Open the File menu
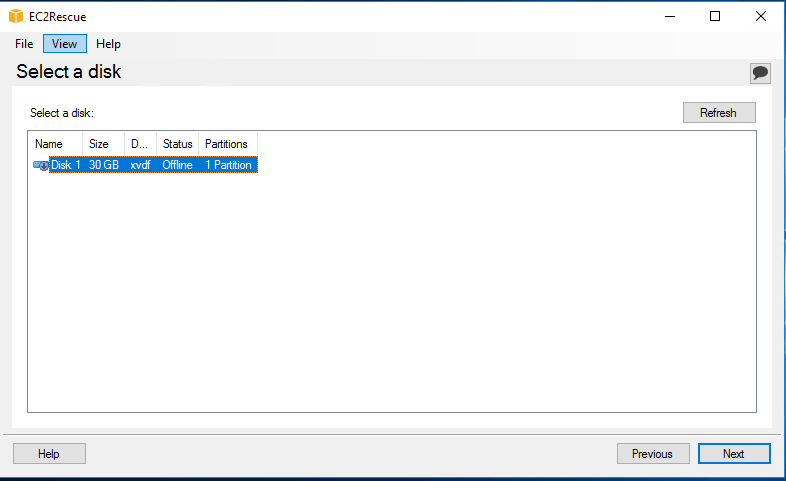786x481 pixels. [x=24, y=44]
